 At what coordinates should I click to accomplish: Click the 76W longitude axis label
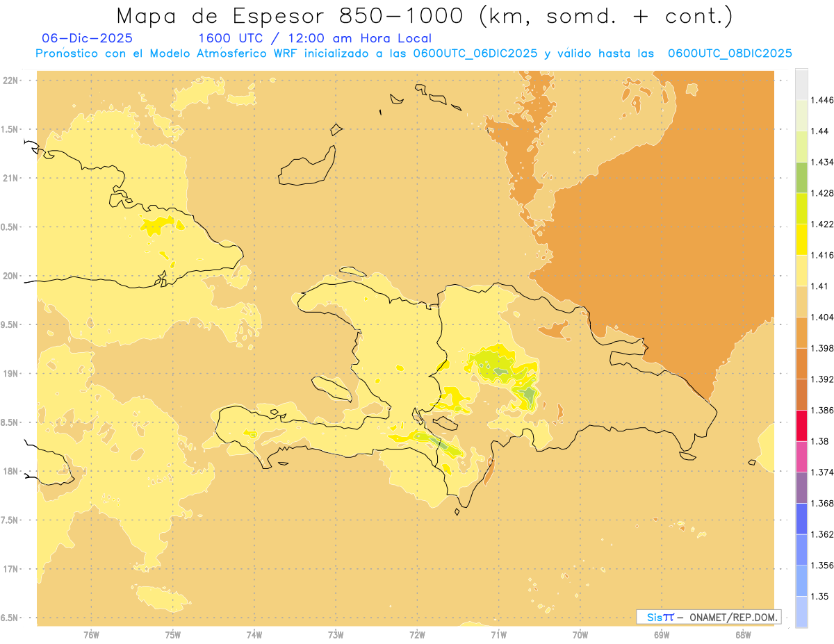point(91,635)
